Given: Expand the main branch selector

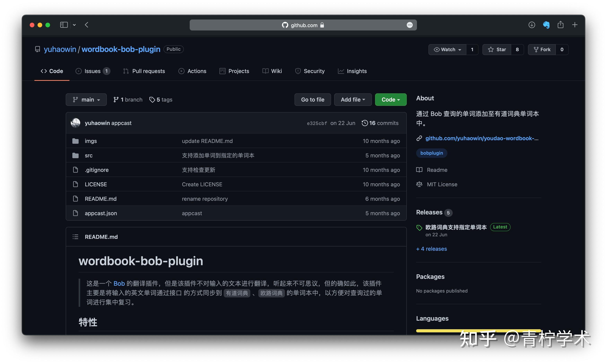Looking at the screenshot, I should [x=86, y=99].
